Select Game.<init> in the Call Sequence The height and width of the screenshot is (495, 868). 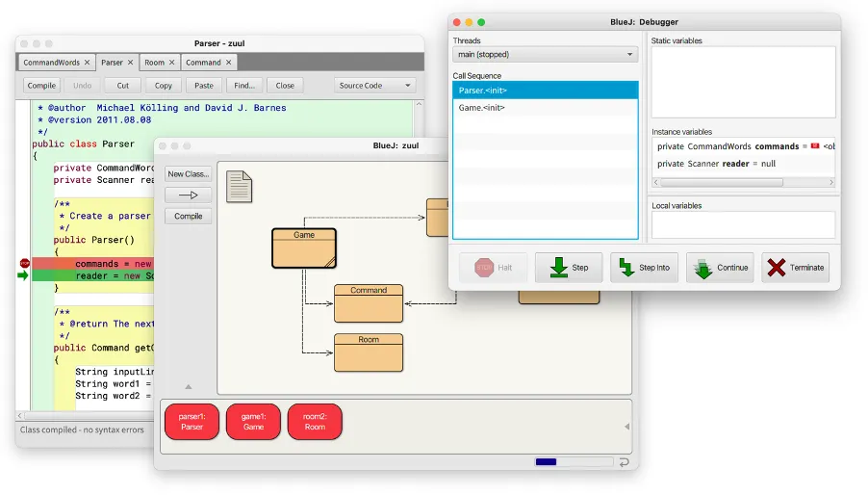pyautogui.click(x=546, y=108)
